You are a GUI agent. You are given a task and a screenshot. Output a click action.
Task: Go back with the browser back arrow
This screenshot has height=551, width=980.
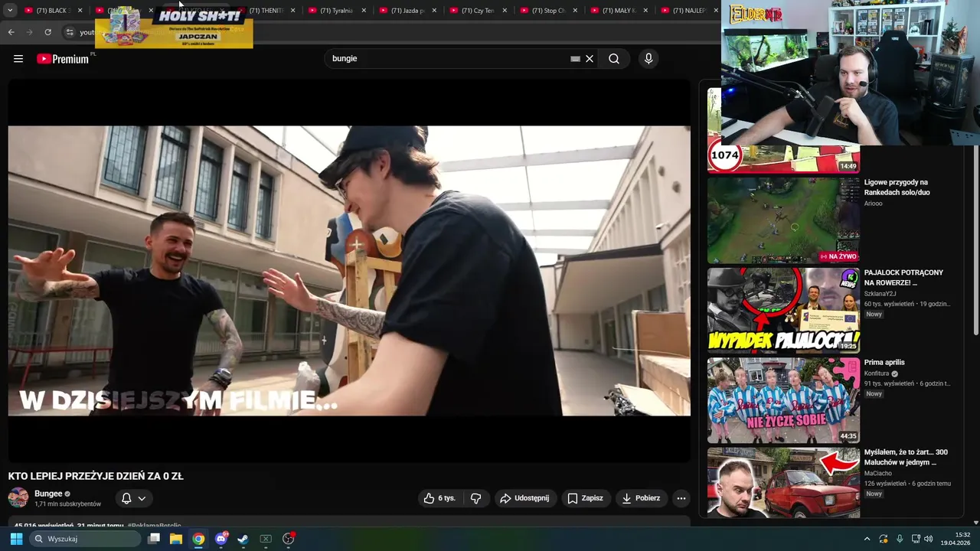point(11,32)
